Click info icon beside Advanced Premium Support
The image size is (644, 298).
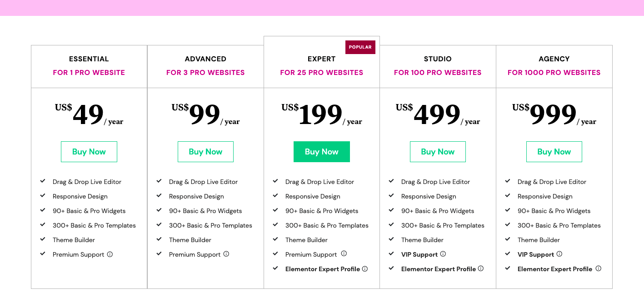pos(226,254)
